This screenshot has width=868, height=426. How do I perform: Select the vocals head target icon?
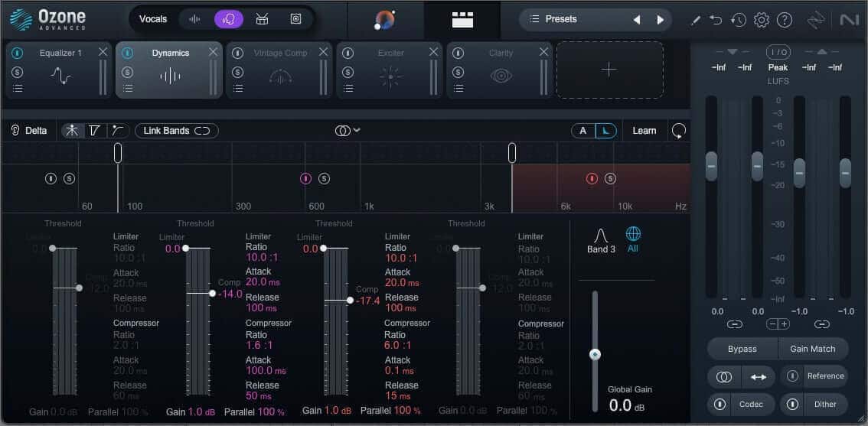pyautogui.click(x=229, y=19)
